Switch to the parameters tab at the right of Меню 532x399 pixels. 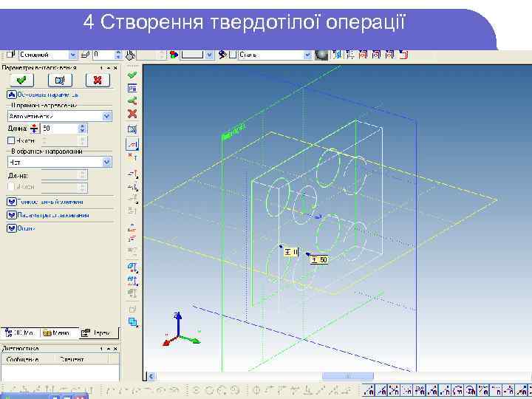(x=98, y=332)
